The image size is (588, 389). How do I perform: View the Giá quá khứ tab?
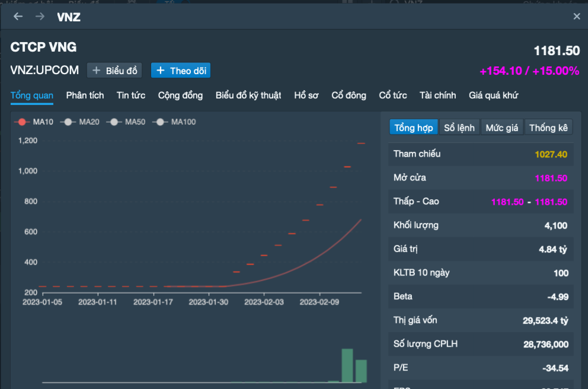494,95
